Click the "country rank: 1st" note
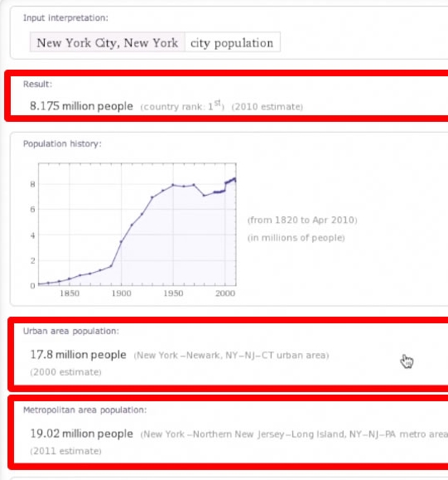This screenshot has width=448, height=480. pos(182,106)
